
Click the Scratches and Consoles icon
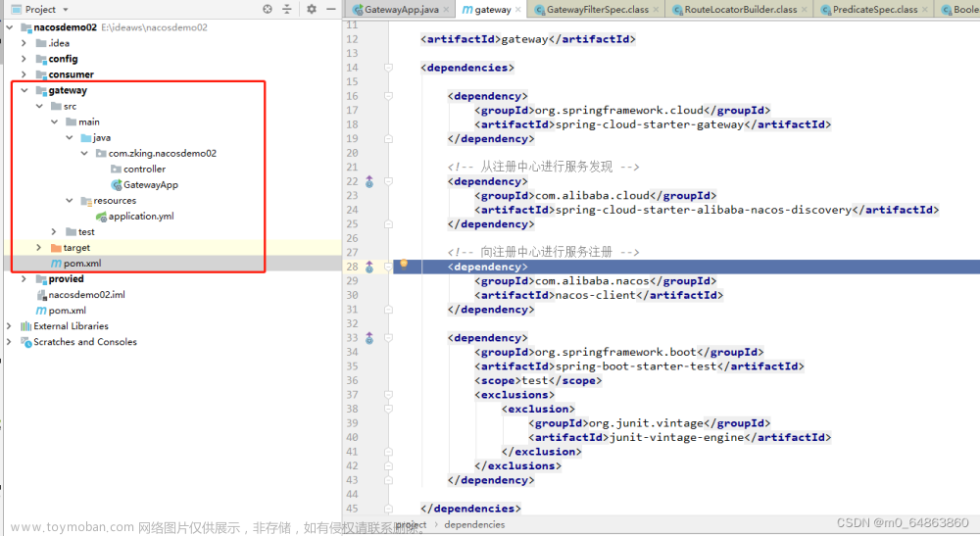point(25,342)
